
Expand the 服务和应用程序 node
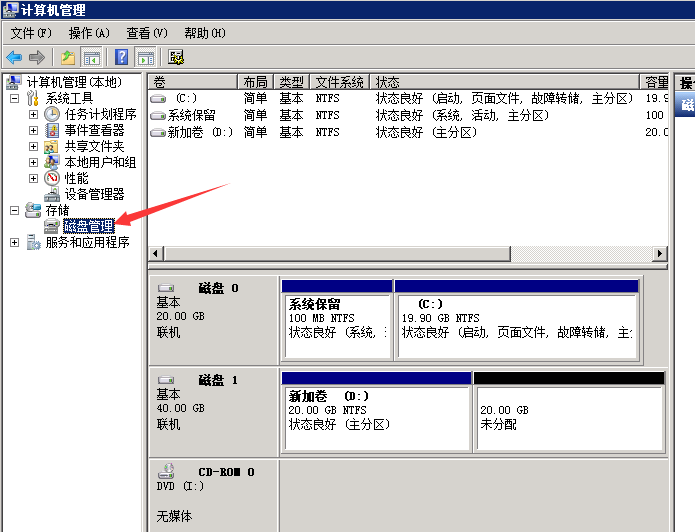pos(14,242)
